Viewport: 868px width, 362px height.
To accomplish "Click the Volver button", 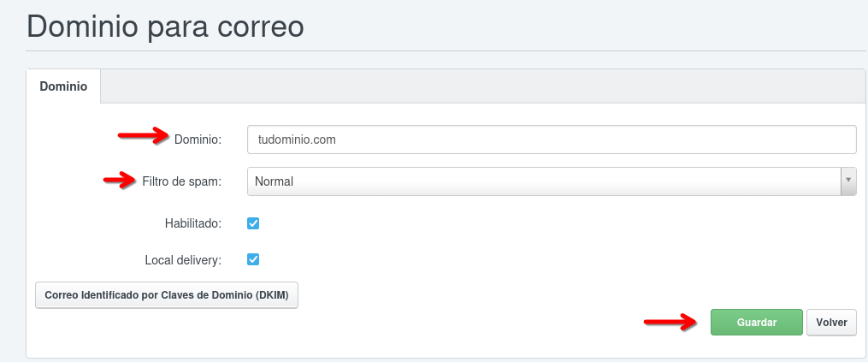I will [x=831, y=323].
